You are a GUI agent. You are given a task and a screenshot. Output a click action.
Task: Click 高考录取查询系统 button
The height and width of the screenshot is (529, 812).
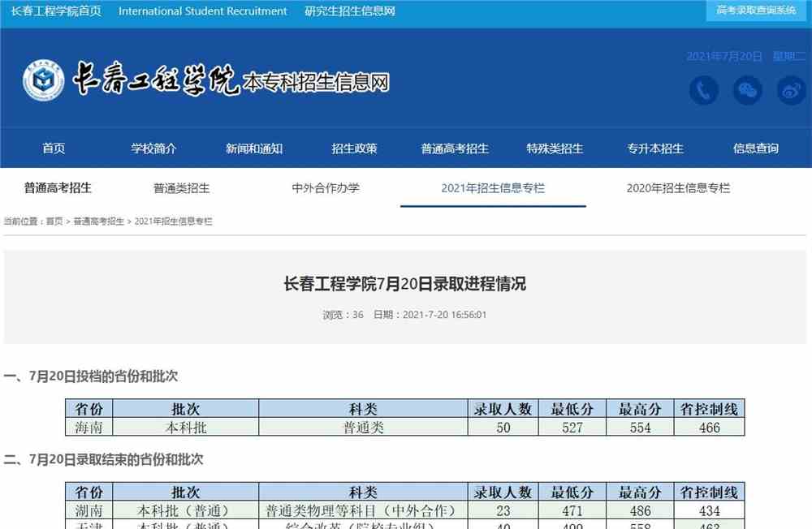coord(756,11)
